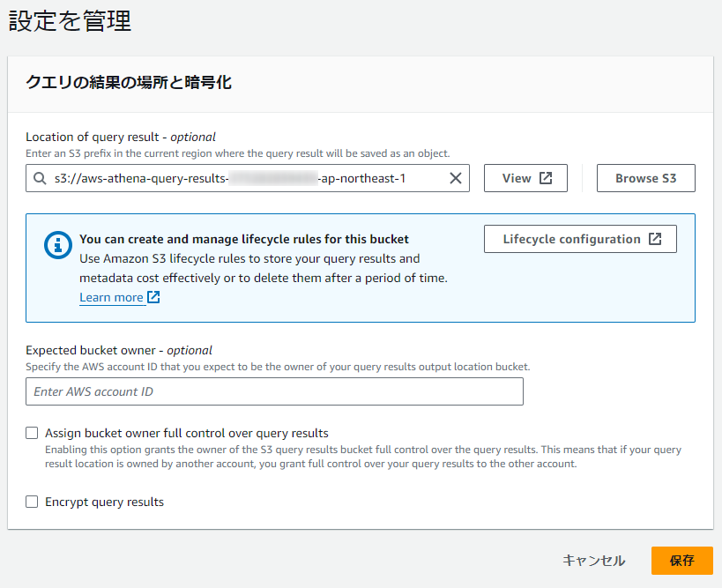Click the Browse S3 button
Image resolution: width=722 pixels, height=588 pixels.
point(645,177)
